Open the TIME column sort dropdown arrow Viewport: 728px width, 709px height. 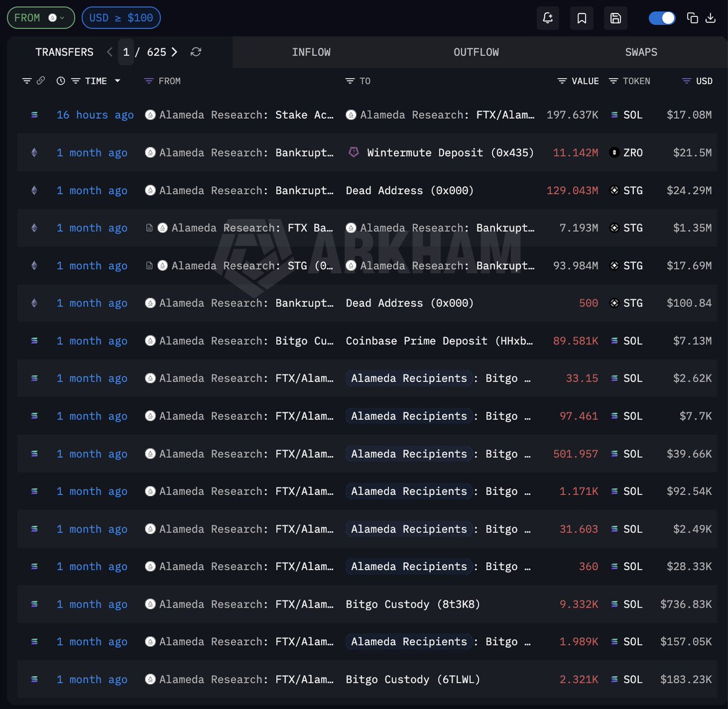(x=117, y=81)
